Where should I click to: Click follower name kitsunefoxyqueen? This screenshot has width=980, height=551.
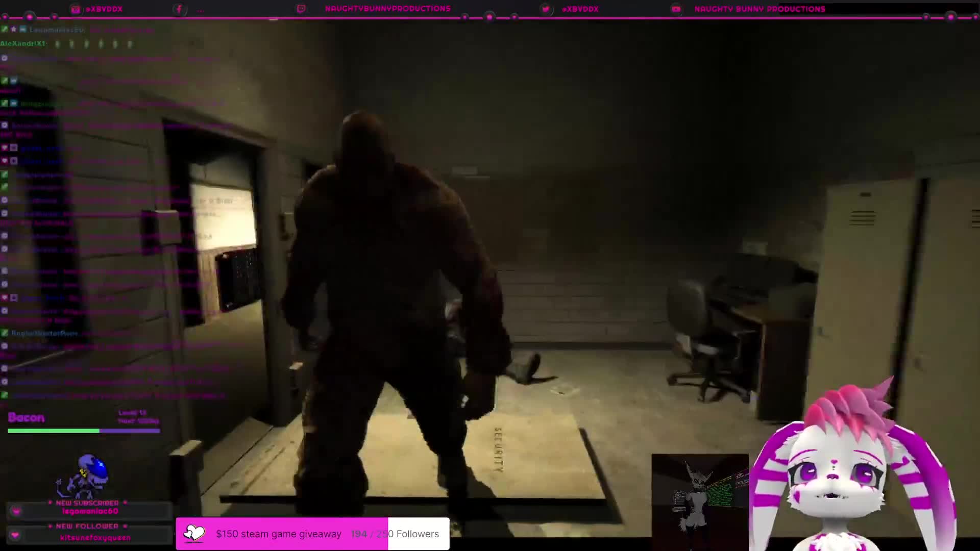(95, 538)
